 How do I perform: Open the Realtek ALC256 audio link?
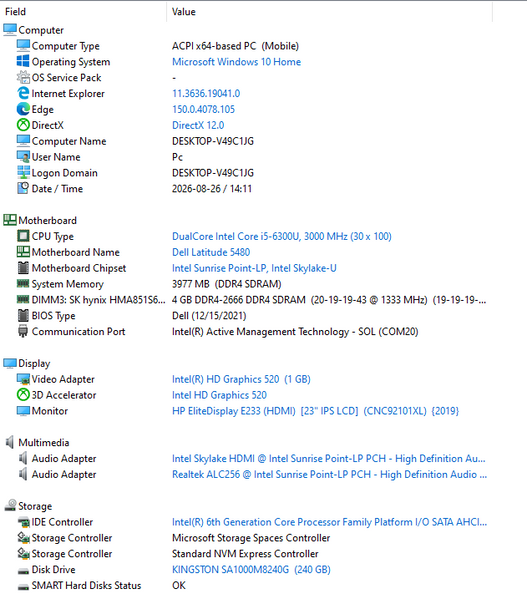click(330, 474)
